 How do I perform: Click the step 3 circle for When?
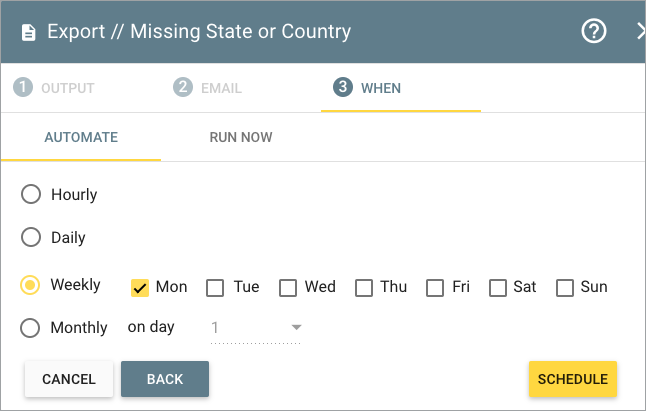(x=343, y=87)
